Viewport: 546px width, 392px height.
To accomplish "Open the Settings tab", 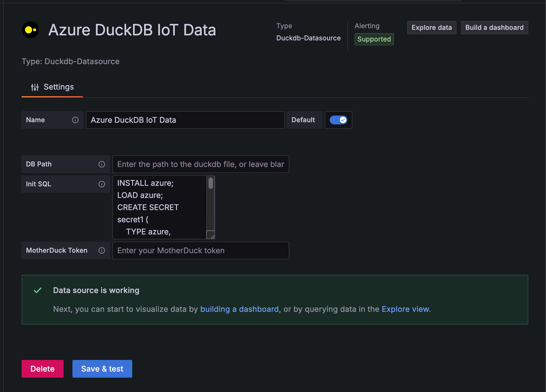I will pyautogui.click(x=52, y=87).
